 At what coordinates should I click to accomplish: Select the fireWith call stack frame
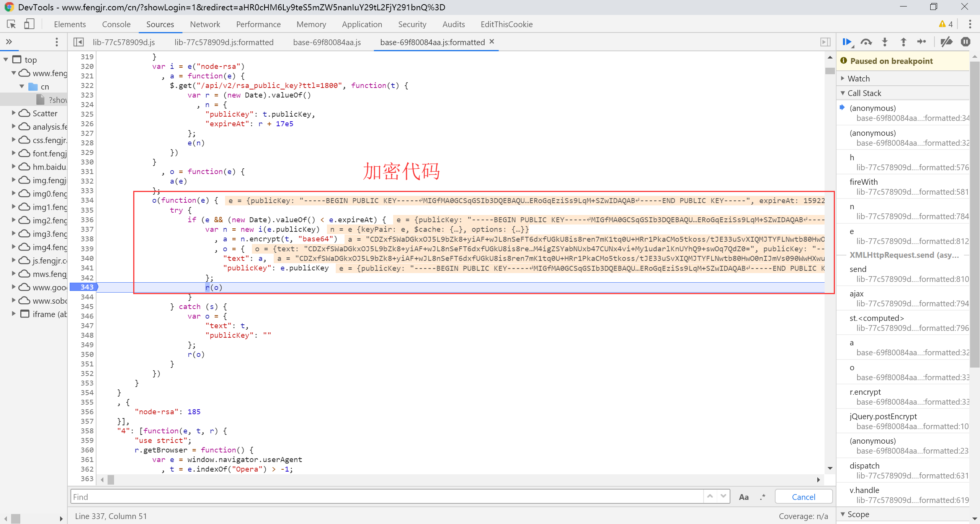click(864, 182)
